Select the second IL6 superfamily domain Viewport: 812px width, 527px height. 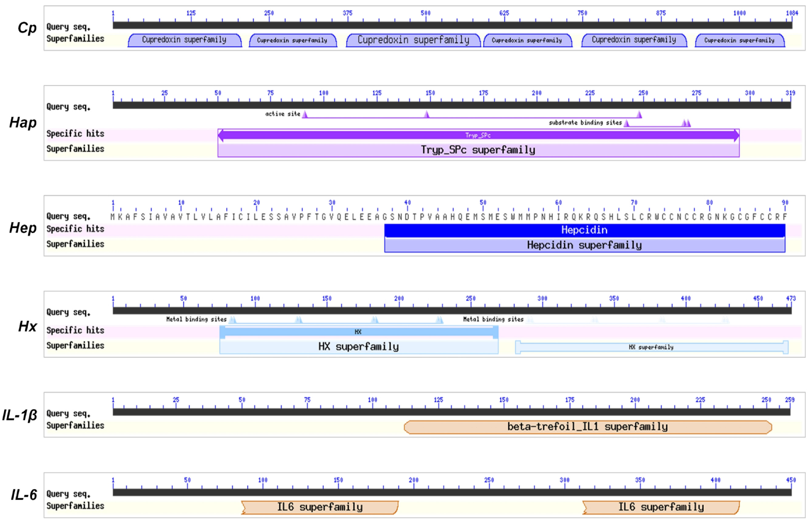click(x=661, y=507)
